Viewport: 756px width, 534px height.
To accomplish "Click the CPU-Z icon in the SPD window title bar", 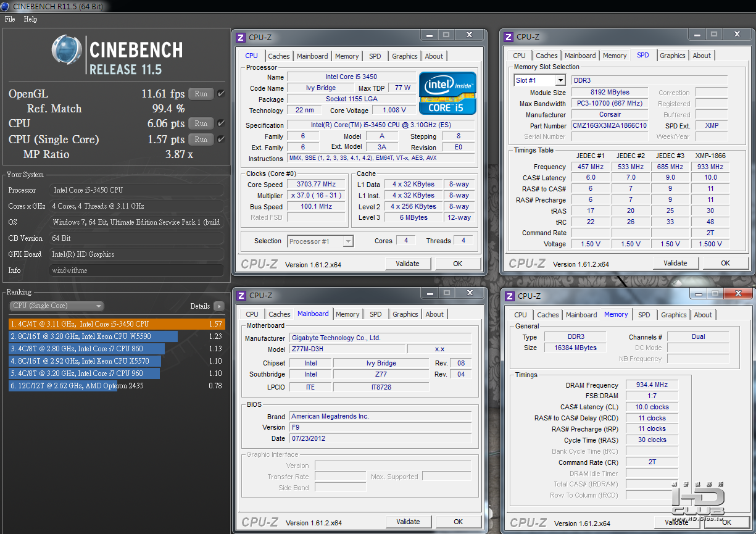I will pos(509,37).
